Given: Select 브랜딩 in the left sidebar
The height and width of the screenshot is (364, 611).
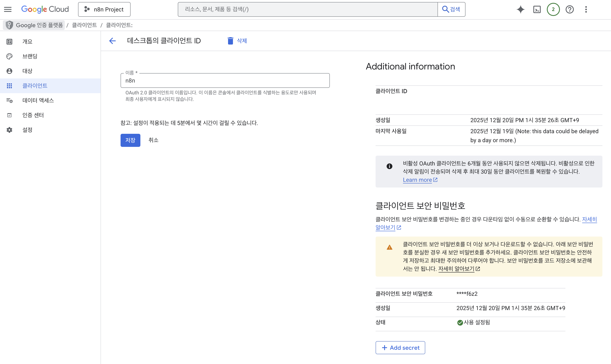Looking at the screenshot, I should point(30,56).
